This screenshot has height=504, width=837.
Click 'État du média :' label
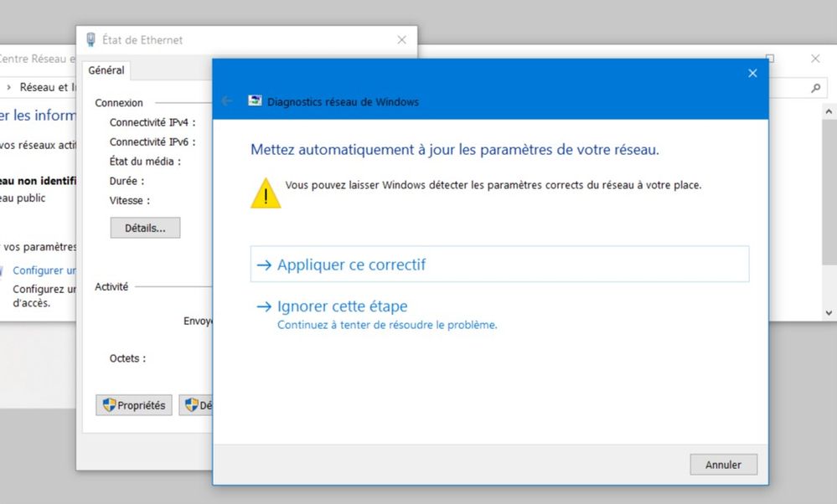coord(145,162)
